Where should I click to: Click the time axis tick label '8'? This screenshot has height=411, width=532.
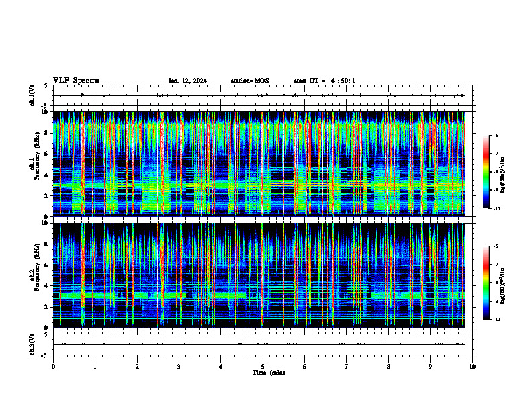388,367
